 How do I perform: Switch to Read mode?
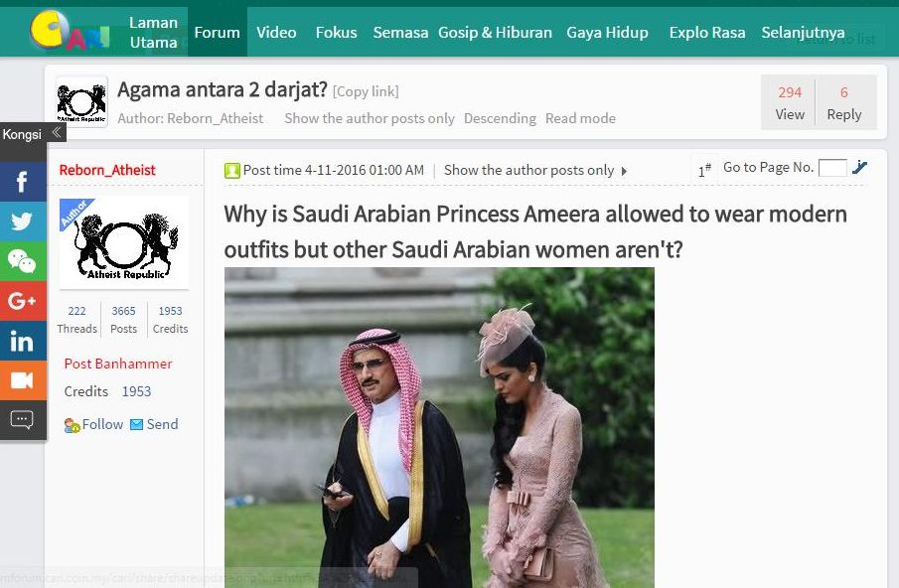[x=580, y=118]
